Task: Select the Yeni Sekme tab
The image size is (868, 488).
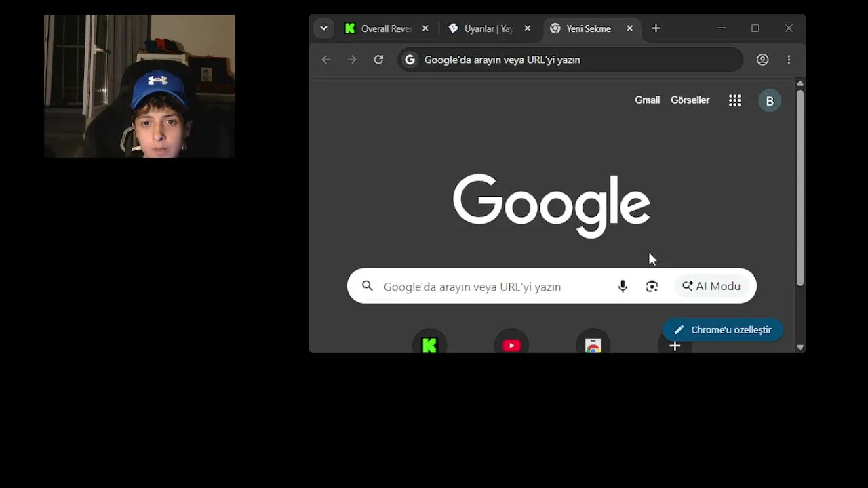Action: (592, 28)
